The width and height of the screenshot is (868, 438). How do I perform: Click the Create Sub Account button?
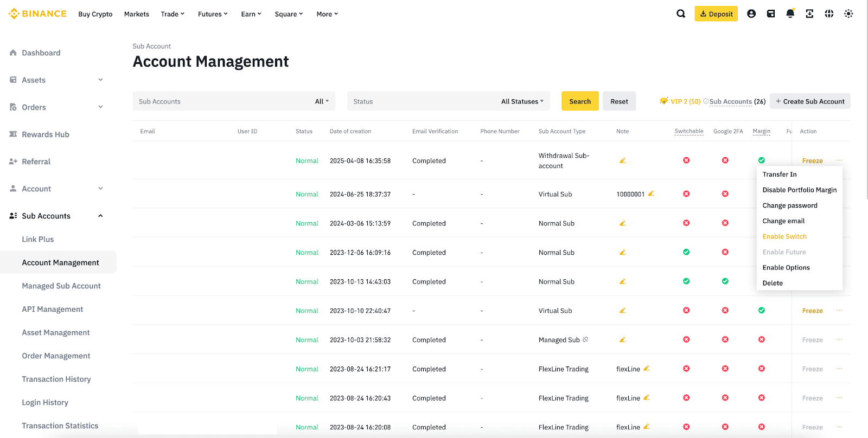[x=810, y=101]
